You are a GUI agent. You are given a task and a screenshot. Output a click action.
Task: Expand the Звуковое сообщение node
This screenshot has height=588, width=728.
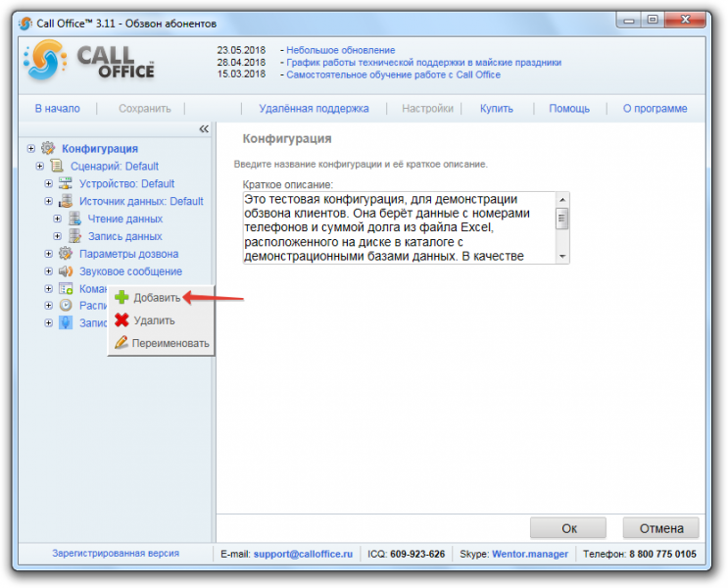(49, 271)
